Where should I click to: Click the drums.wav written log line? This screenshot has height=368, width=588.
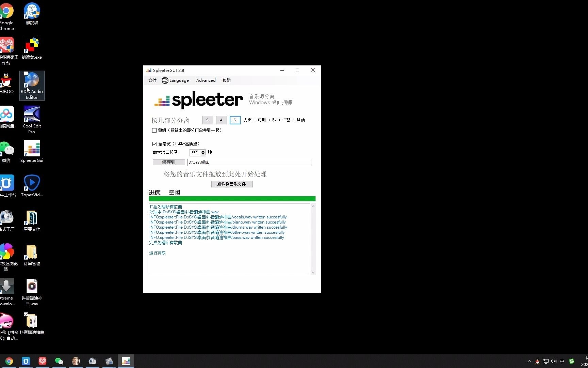(218, 227)
